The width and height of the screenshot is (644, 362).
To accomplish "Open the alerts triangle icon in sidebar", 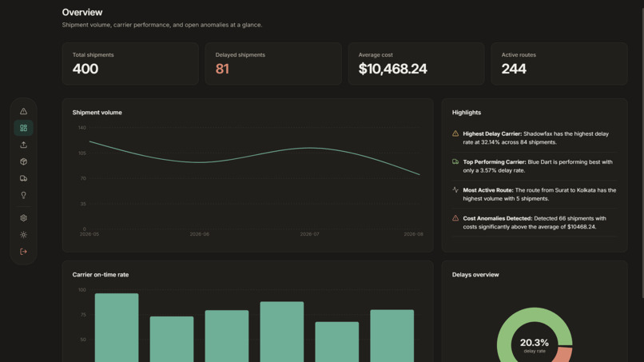I will pyautogui.click(x=23, y=111).
